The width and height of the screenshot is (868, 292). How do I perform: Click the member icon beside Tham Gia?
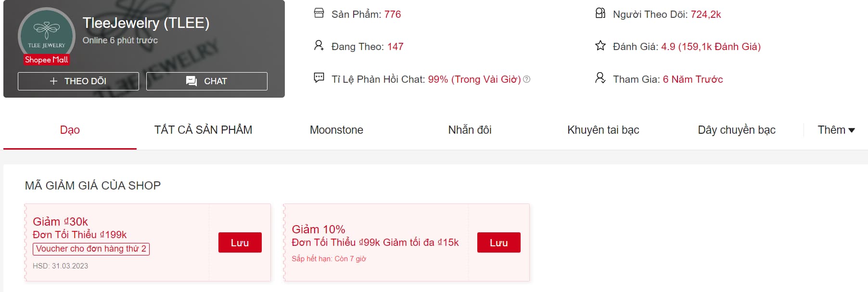(x=600, y=78)
